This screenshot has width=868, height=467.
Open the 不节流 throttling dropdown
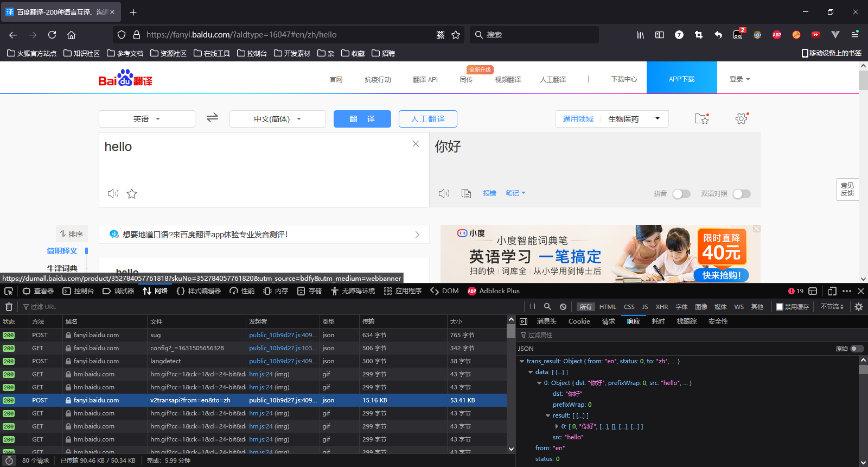point(832,307)
